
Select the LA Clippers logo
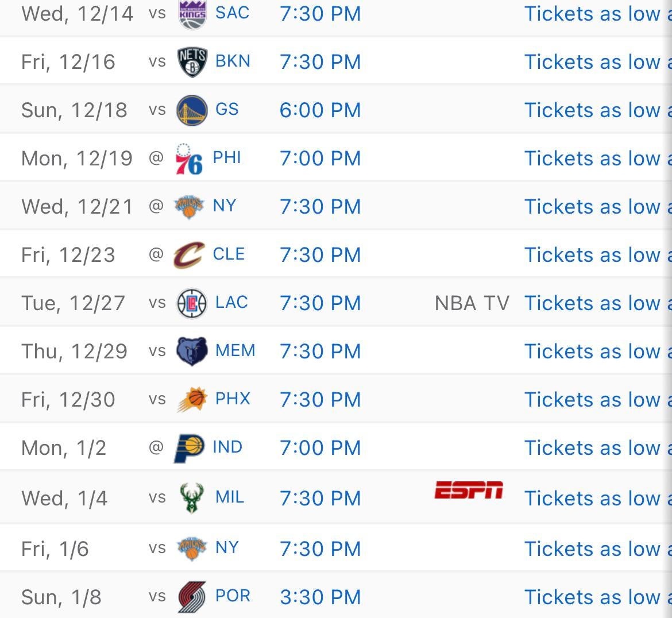coord(192,303)
